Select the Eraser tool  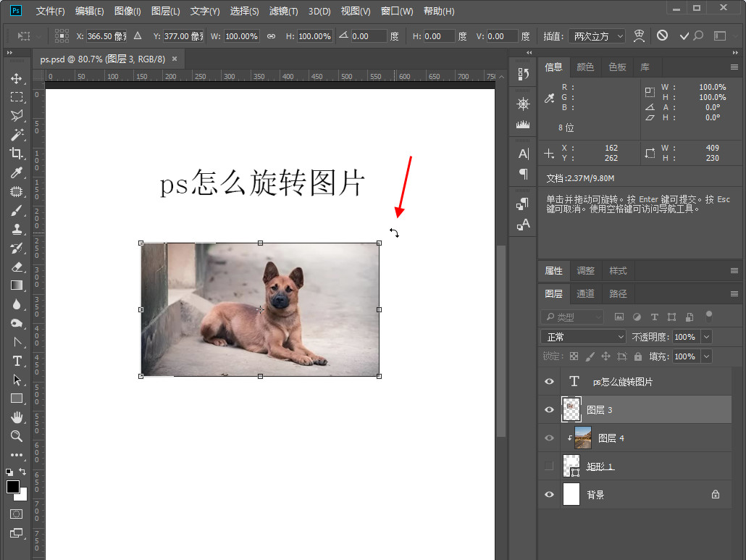pyautogui.click(x=16, y=267)
